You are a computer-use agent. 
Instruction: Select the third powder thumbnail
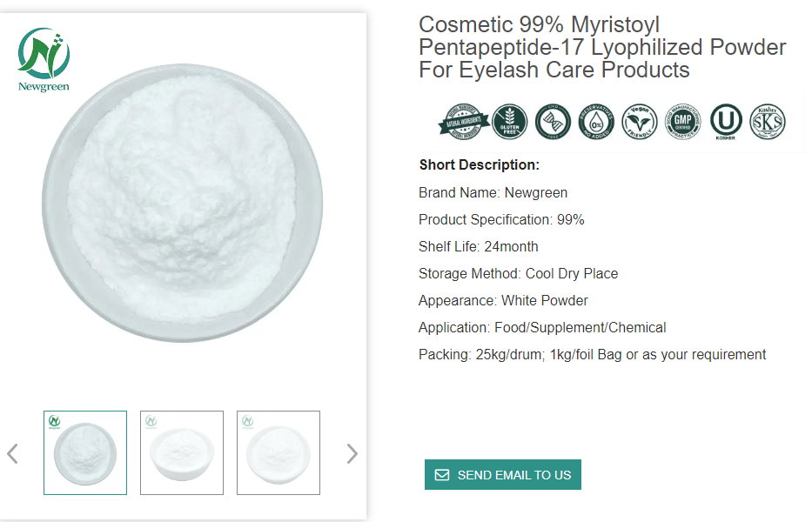click(x=278, y=452)
